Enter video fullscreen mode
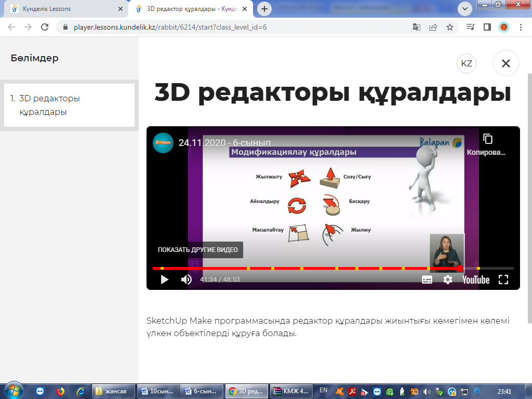 click(503, 280)
